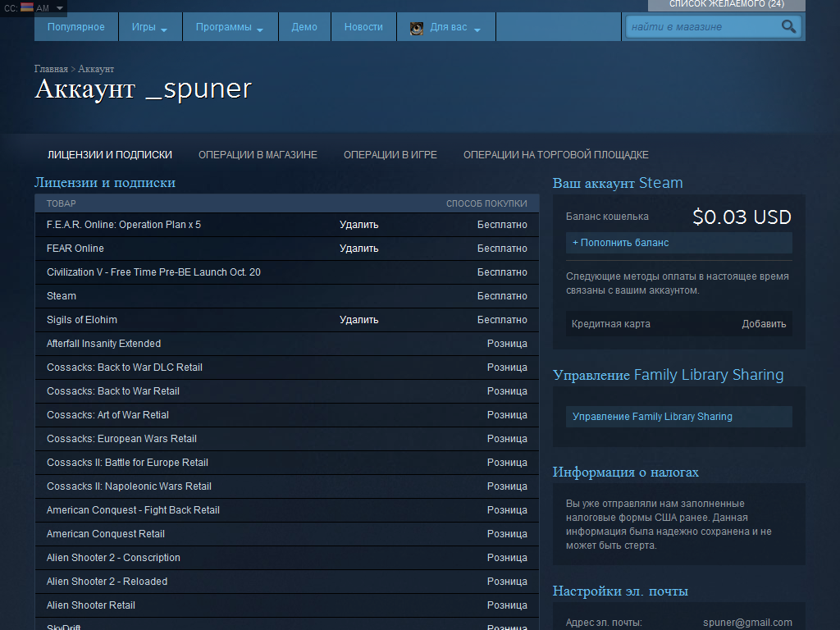
Task: Select Alien Shooter Retail row
Action: point(286,605)
